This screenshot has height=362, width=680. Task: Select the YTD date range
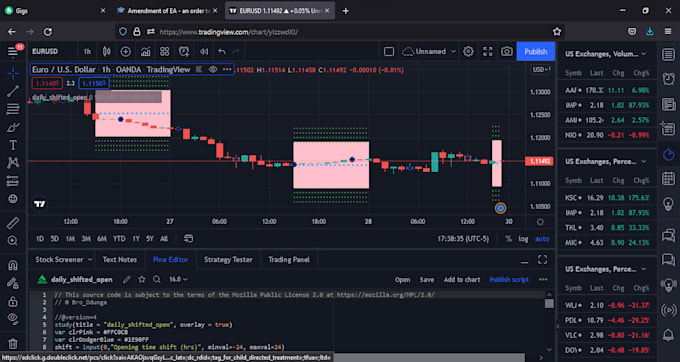pos(119,239)
